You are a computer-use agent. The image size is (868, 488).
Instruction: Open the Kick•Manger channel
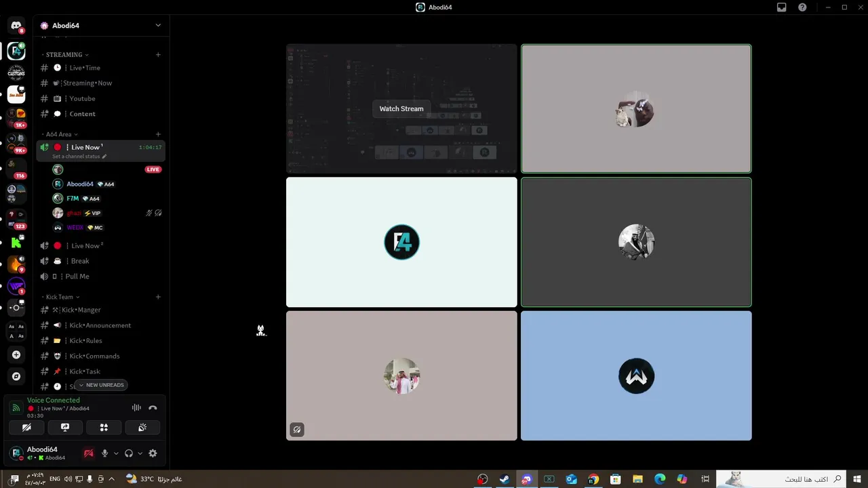pyautogui.click(x=101, y=310)
